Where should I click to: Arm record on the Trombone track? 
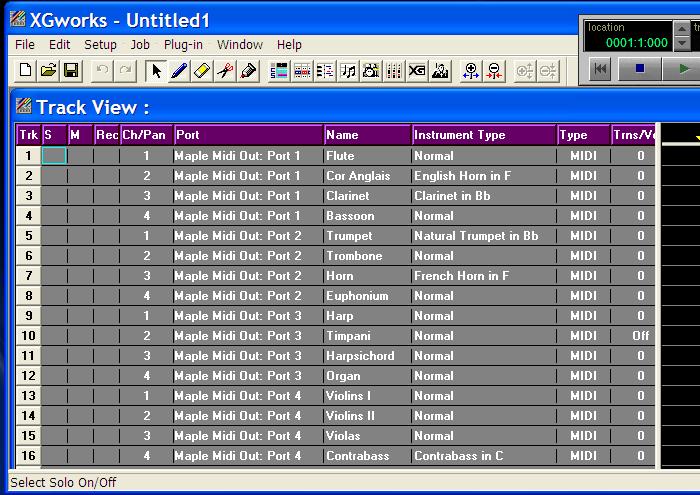[x=107, y=256]
